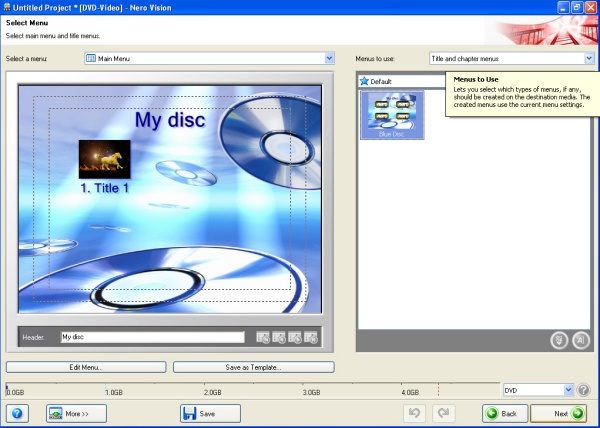This screenshot has width=600, height=428.
Task: Click the Help question mark icon
Action: [20, 413]
